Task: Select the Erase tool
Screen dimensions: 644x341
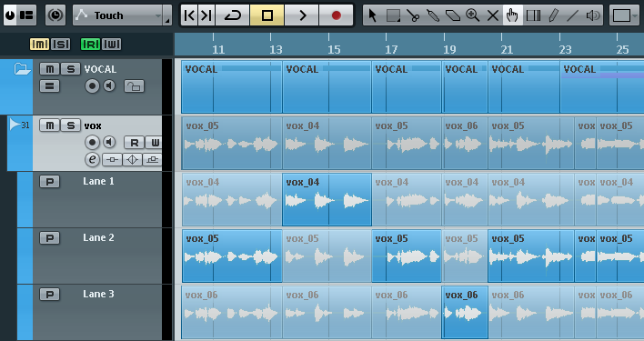Action: [453, 15]
